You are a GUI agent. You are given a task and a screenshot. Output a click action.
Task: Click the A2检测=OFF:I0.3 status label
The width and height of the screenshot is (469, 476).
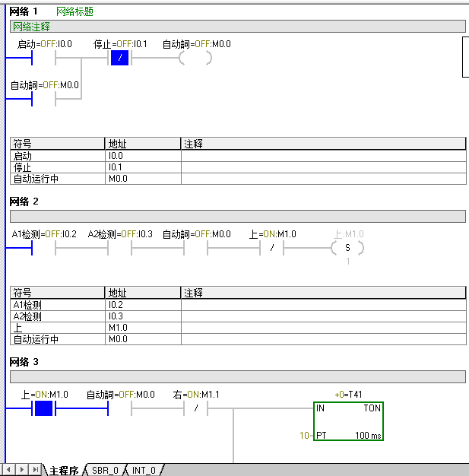(x=120, y=234)
